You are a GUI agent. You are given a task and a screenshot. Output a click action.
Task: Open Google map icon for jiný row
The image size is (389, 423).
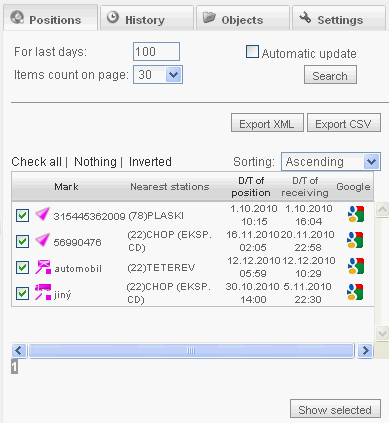point(355,292)
